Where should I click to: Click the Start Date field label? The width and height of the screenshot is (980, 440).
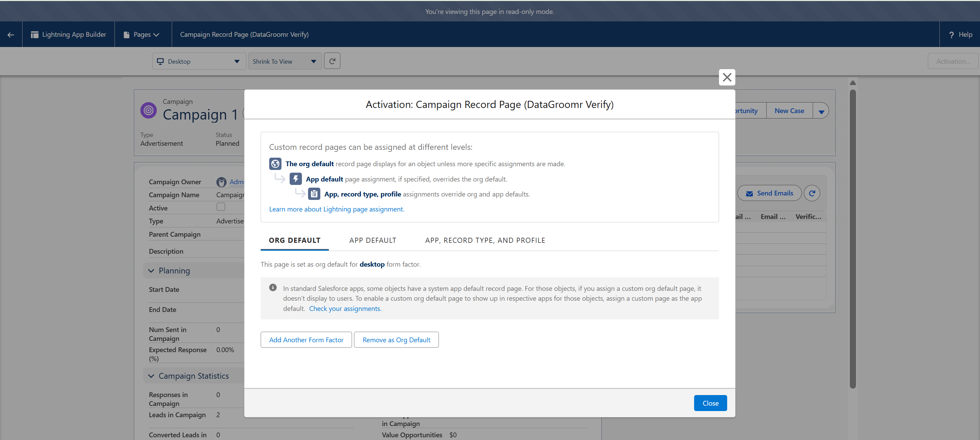pyautogui.click(x=164, y=290)
